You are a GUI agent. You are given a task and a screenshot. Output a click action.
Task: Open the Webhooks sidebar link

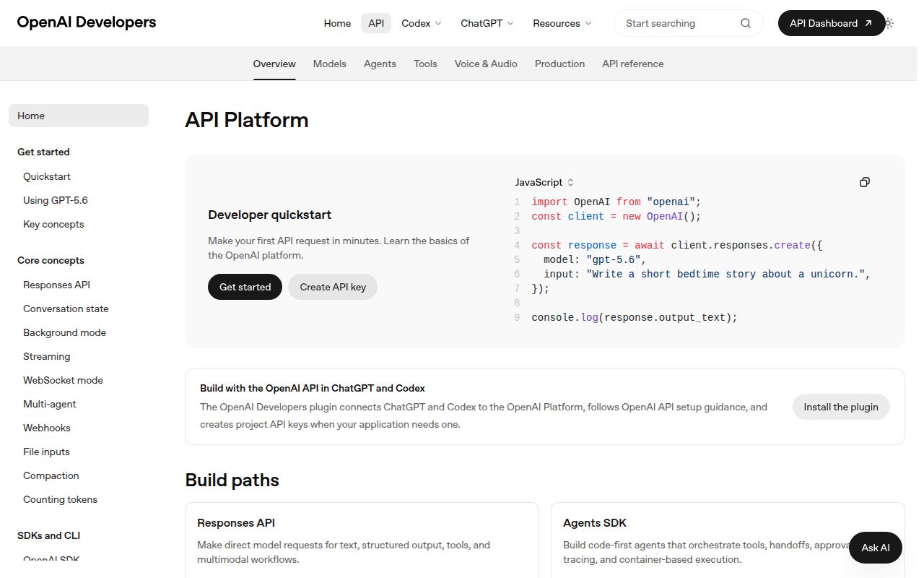(47, 428)
